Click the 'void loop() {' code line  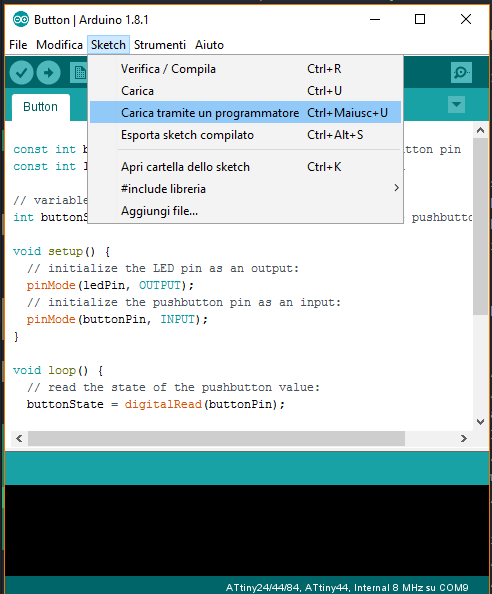58,370
